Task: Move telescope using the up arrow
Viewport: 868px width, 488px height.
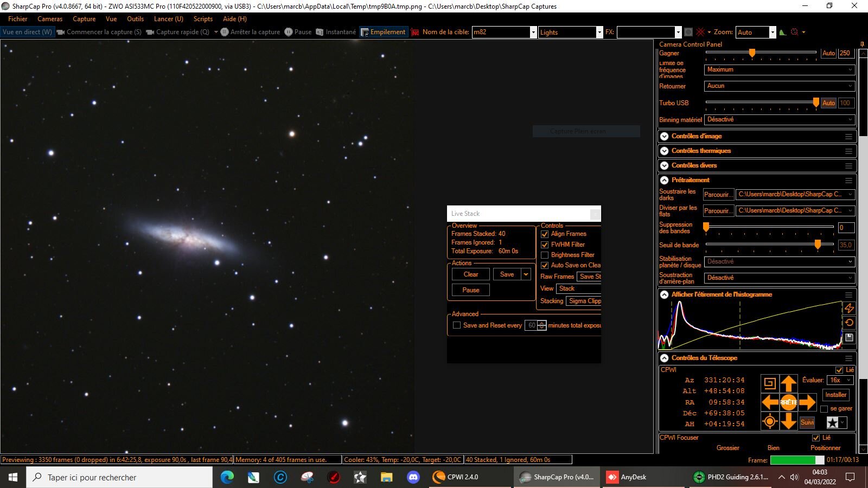Action: point(789,384)
